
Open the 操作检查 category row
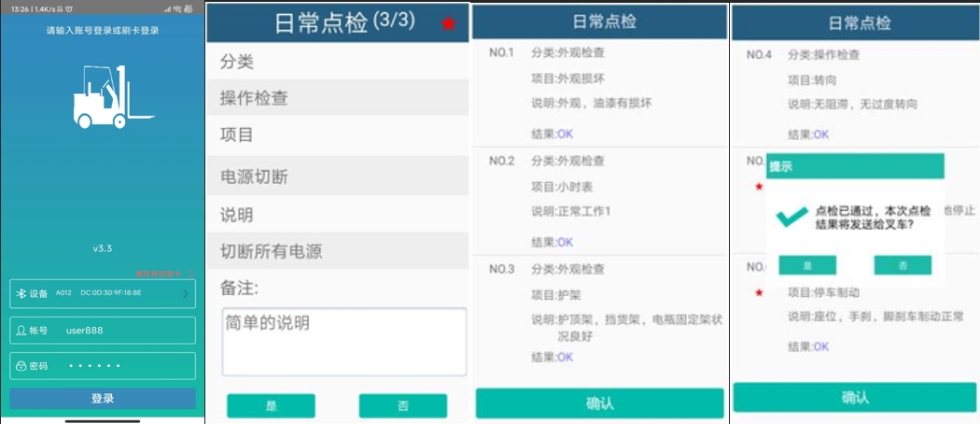[x=337, y=98]
